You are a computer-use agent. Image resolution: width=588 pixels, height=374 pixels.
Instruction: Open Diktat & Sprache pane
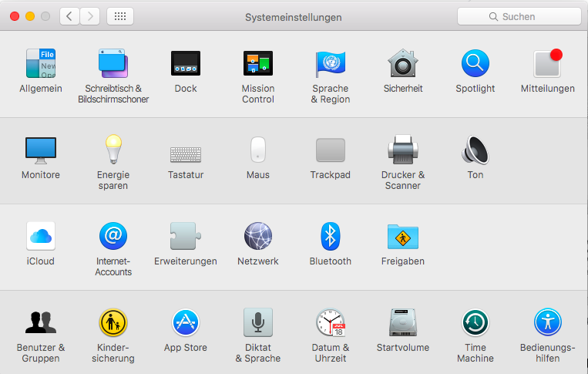(258, 322)
